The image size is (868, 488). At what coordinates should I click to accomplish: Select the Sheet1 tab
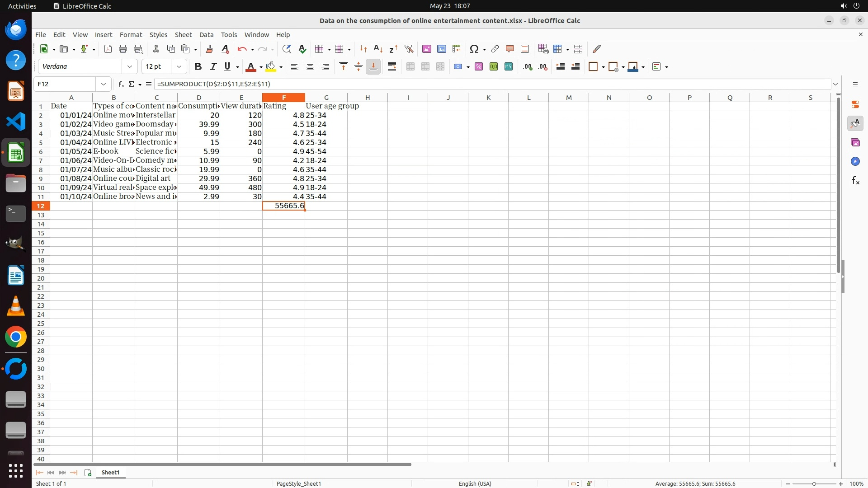click(x=111, y=472)
